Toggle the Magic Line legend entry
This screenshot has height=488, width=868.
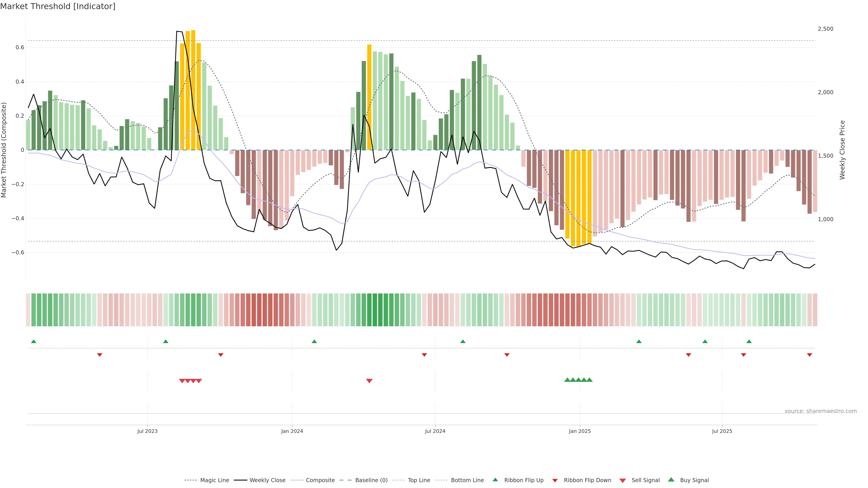[214, 480]
